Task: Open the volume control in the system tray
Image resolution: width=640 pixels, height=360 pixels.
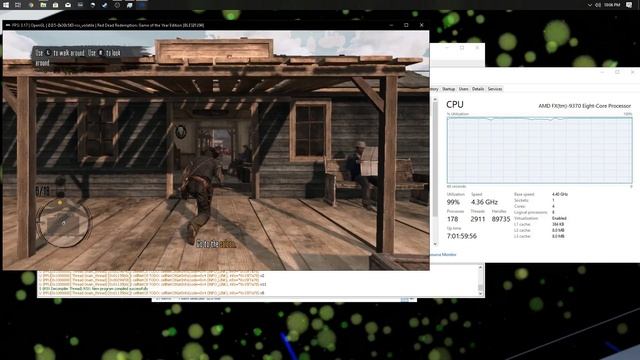Action: [x=598, y=5]
